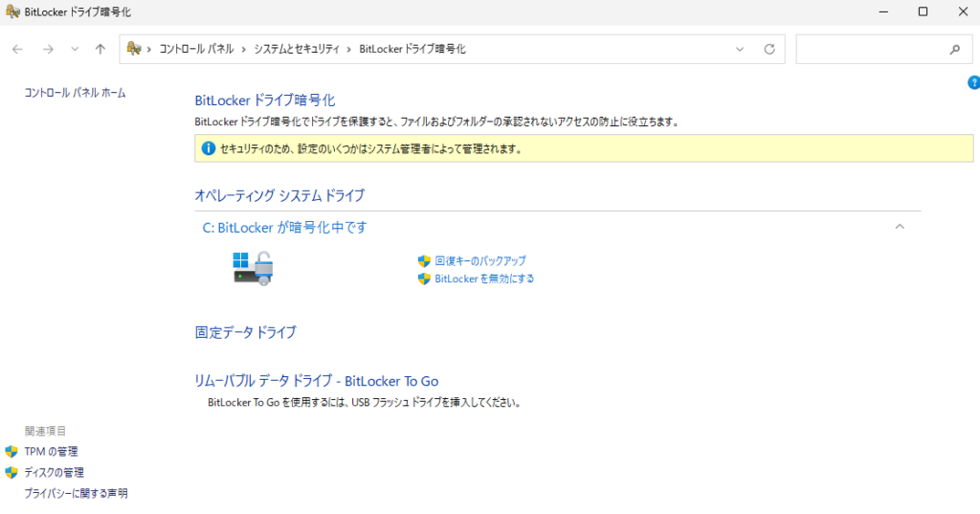
Task: Click the C: BitLocker が暗号化中です heading
Action: [284, 228]
